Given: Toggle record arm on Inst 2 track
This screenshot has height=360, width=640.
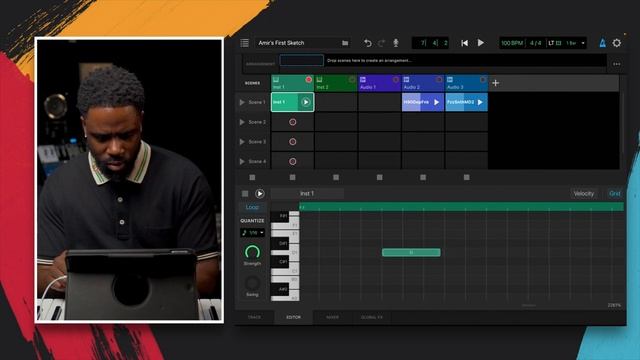Looking at the screenshot, I should pos(352,80).
